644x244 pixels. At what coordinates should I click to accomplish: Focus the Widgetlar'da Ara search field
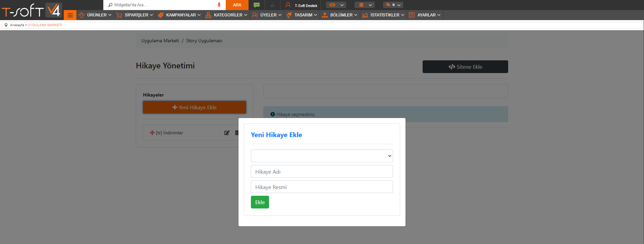pos(164,5)
